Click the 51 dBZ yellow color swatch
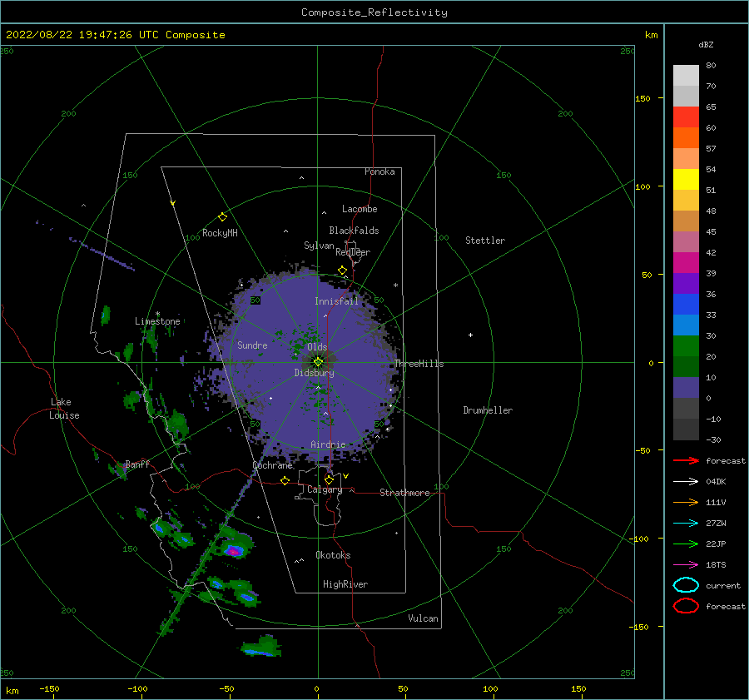 tap(686, 179)
